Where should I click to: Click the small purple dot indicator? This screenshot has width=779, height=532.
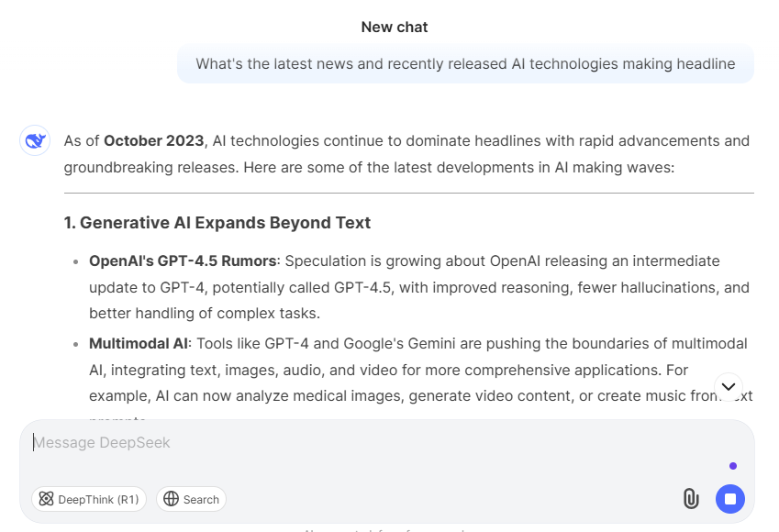point(732,466)
